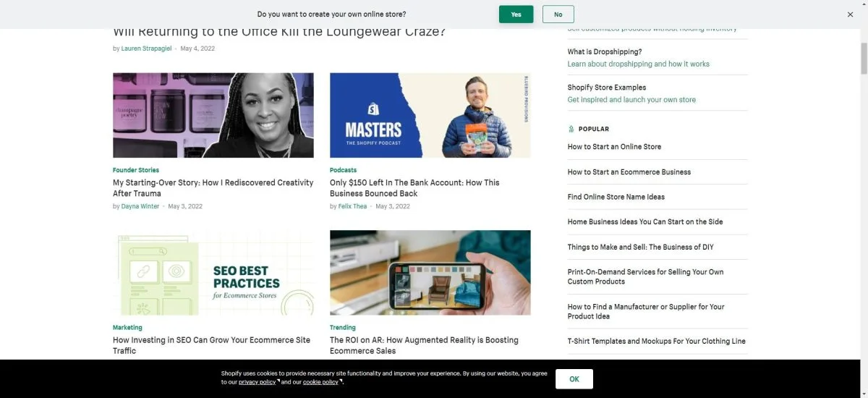The image size is (868, 398).
Task: Open author Lauren Strapagiel's profile
Action: pos(148,48)
